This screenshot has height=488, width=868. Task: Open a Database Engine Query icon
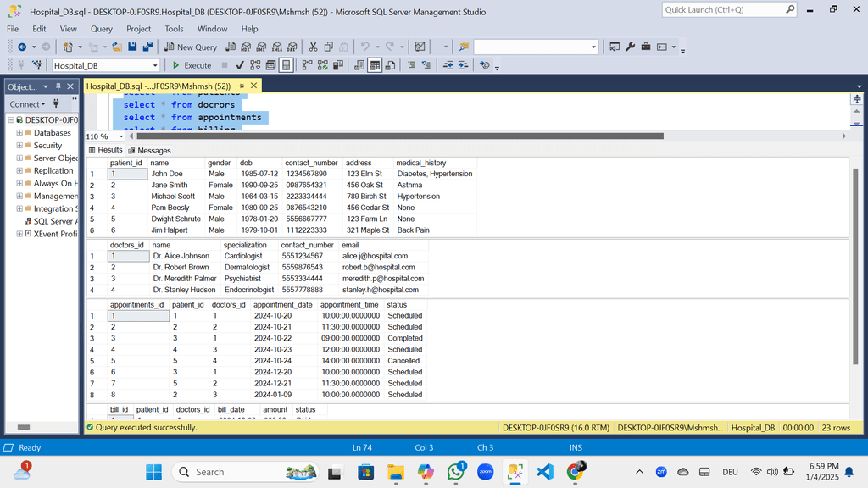pyautogui.click(x=231, y=47)
